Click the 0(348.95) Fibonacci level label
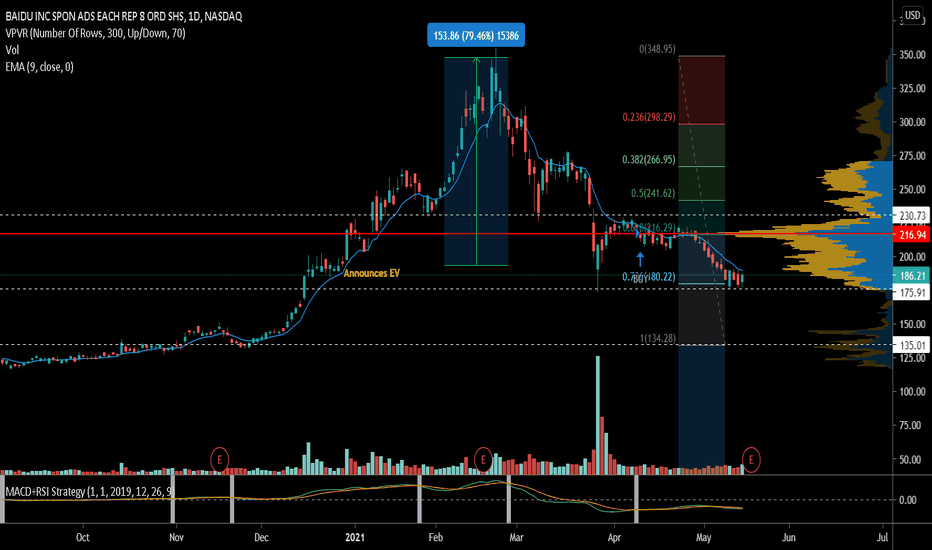The width and height of the screenshot is (932, 550). pos(657,49)
